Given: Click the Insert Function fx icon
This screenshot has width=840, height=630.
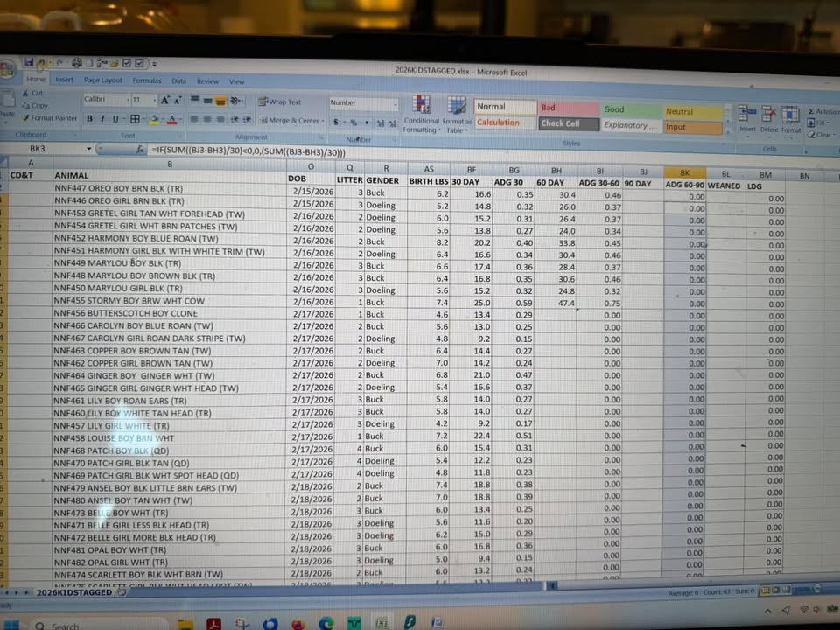Looking at the screenshot, I should 140,150.
